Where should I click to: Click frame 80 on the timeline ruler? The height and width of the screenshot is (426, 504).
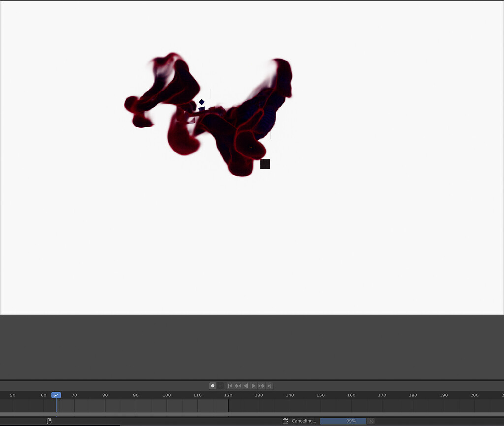coord(105,395)
